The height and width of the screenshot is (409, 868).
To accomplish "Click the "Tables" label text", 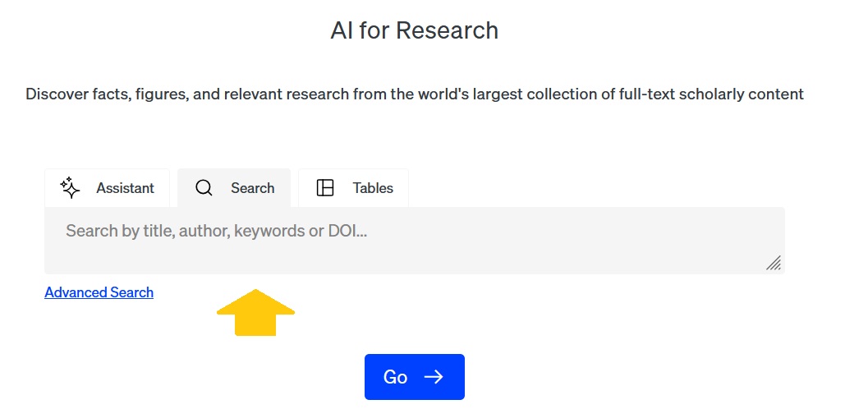I will [x=373, y=188].
